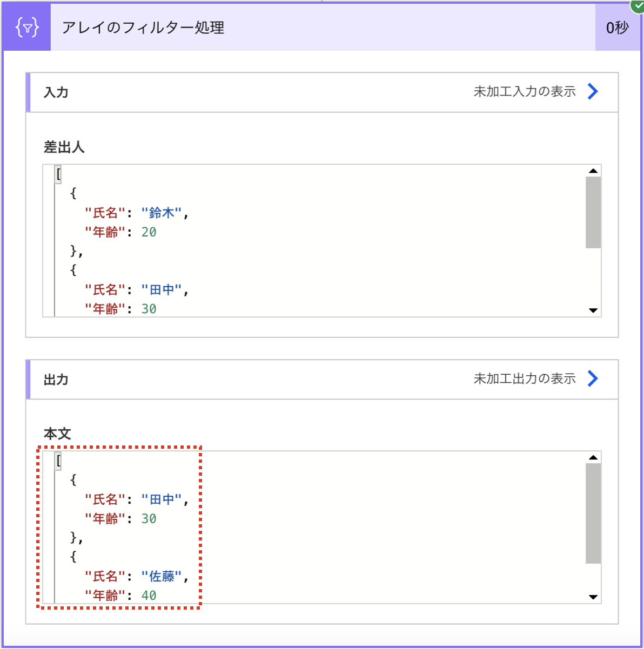Click the input scrollbar down arrow
This screenshot has height=649, width=644.
(593, 310)
